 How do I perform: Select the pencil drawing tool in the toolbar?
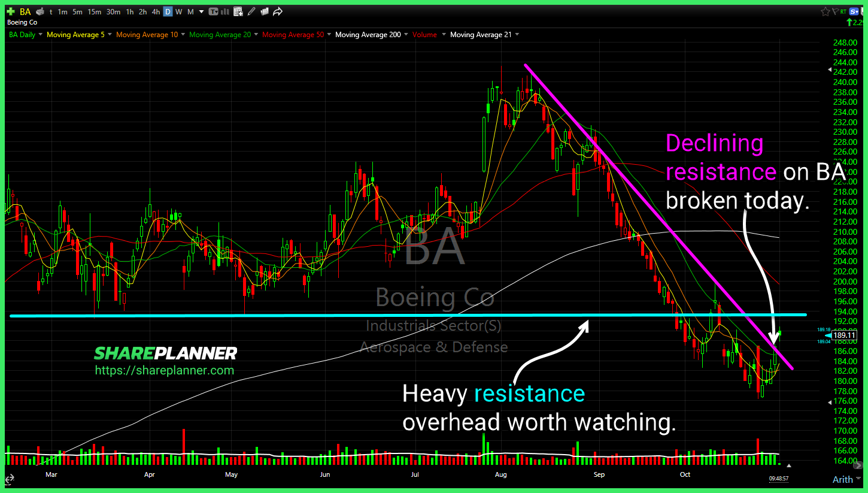(252, 11)
